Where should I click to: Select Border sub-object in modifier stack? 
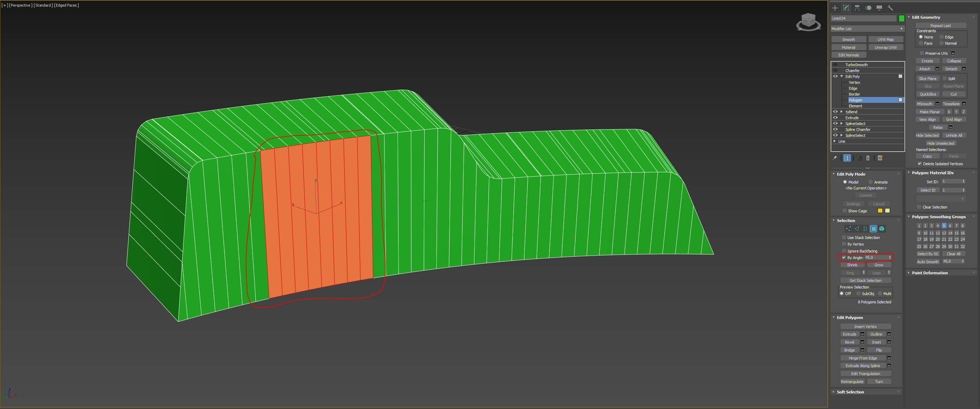tap(854, 94)
